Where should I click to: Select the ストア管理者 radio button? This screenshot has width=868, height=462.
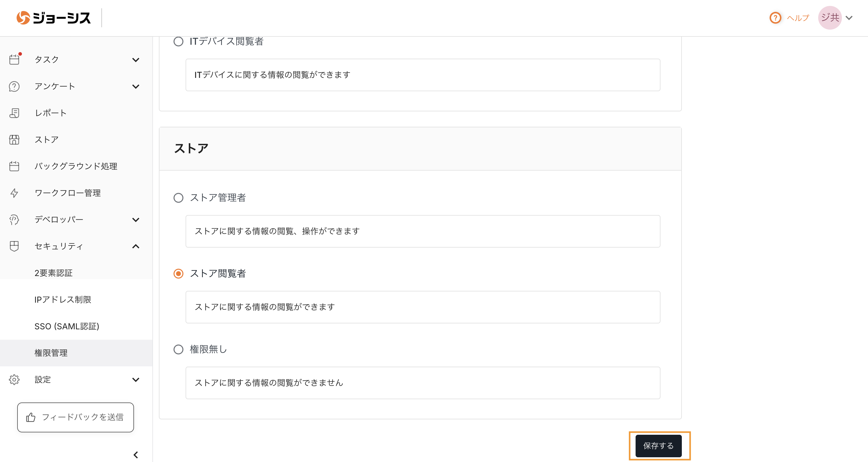pyautogui.click(x=178, y=198)
